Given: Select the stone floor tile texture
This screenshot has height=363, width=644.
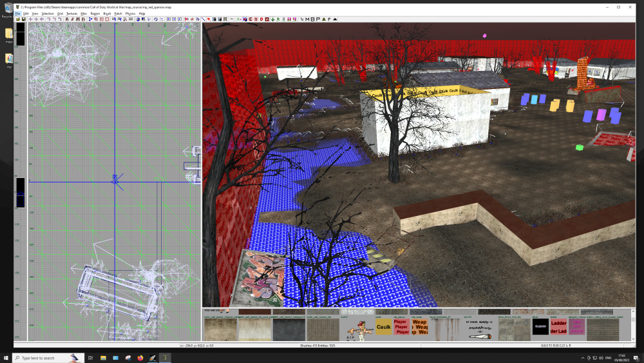Looking at the screenshot, I should [x=514, y=329].
